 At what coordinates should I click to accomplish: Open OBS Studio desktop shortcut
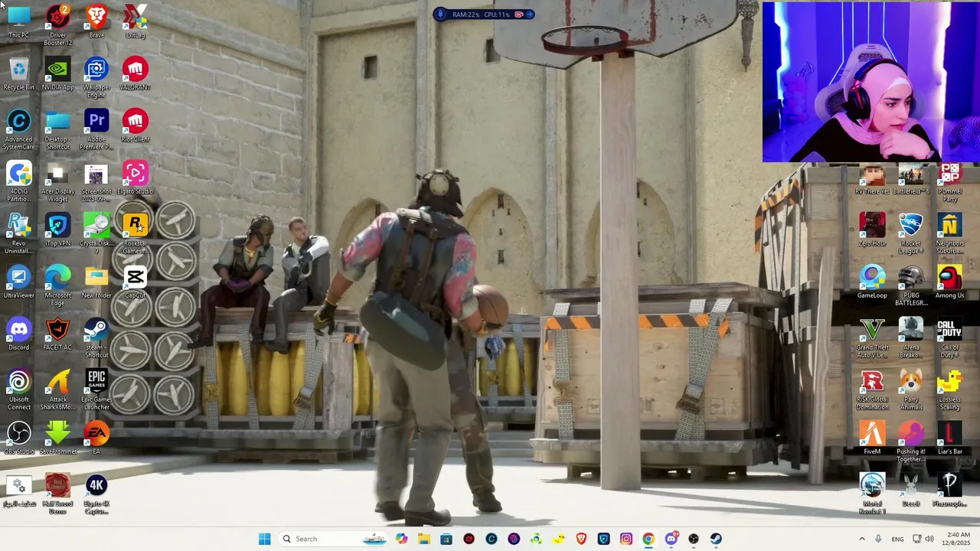tap(18, 438)
